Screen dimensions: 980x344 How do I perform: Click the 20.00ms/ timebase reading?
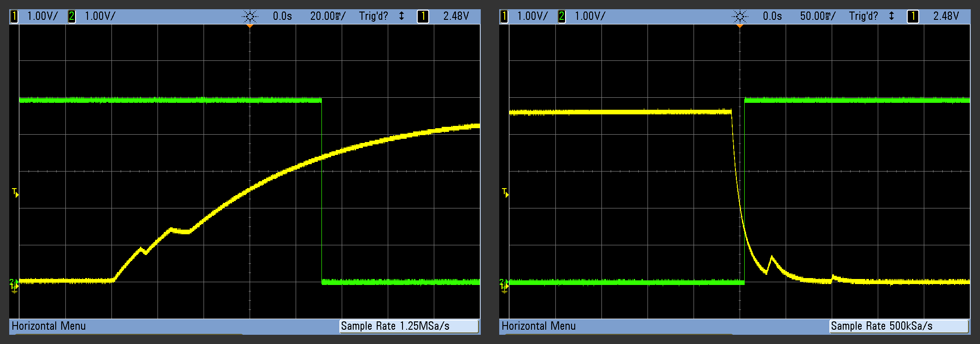coord(327,16)
